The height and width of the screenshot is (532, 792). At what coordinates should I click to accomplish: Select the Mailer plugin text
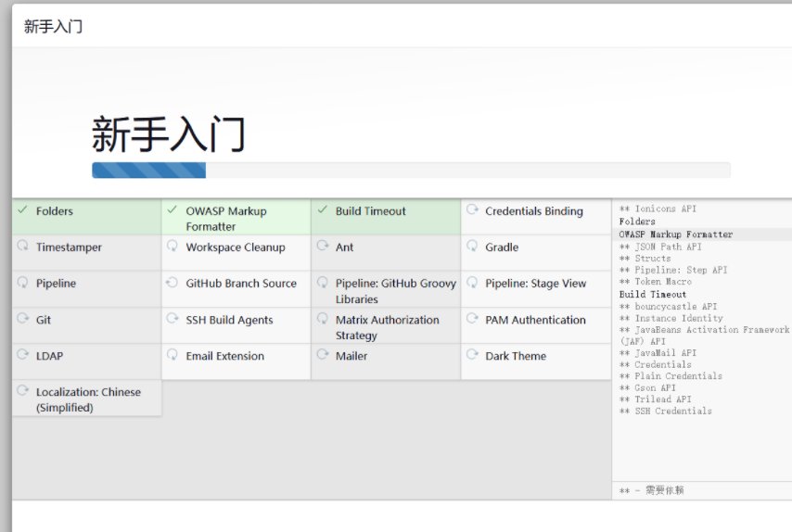[x=351, y=356]
